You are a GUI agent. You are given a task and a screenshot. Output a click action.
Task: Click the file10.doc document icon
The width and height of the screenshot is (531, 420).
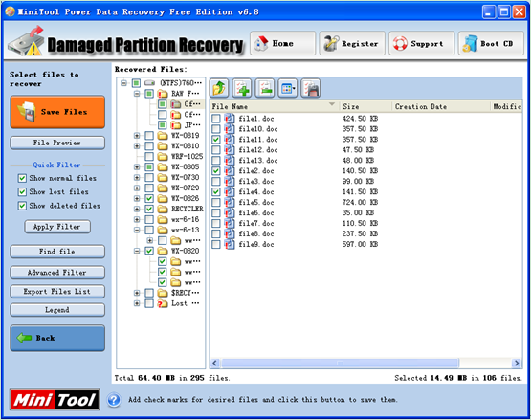click(230, 129)
